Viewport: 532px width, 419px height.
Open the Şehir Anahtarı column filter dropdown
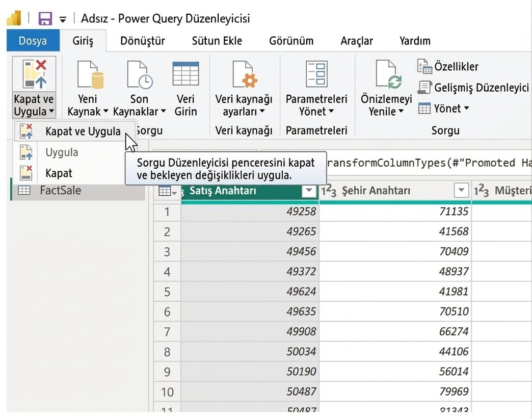point(461,191)
